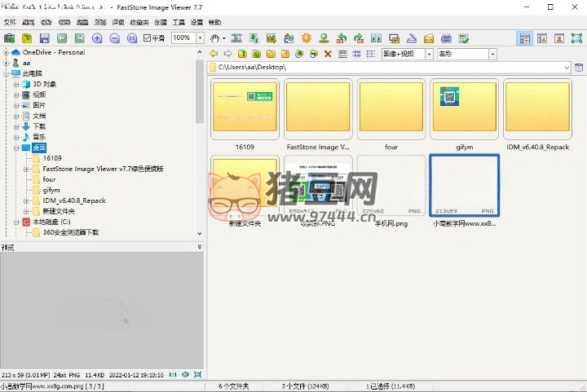Click the Zoom In magnifier icon
The image size is (587, 392).
pos(97,38)
